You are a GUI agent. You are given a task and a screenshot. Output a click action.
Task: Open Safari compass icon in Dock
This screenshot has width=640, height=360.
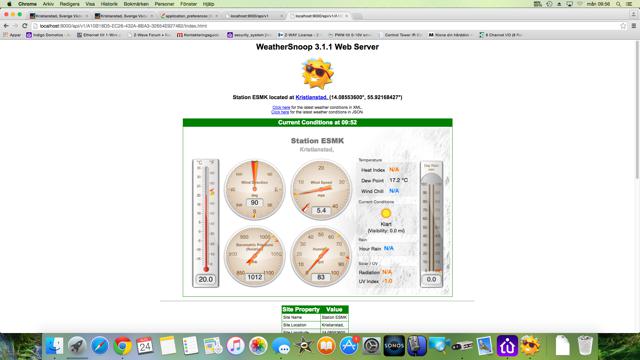click(100, 346)
